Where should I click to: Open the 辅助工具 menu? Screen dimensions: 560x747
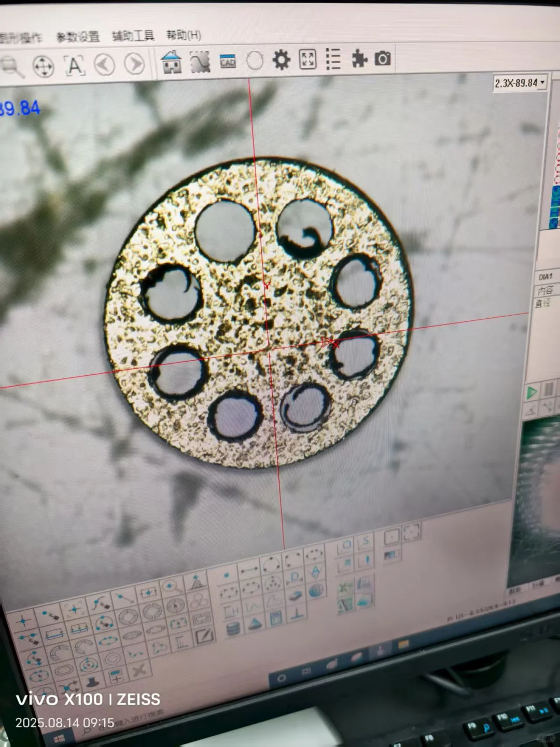click(133, 35)
